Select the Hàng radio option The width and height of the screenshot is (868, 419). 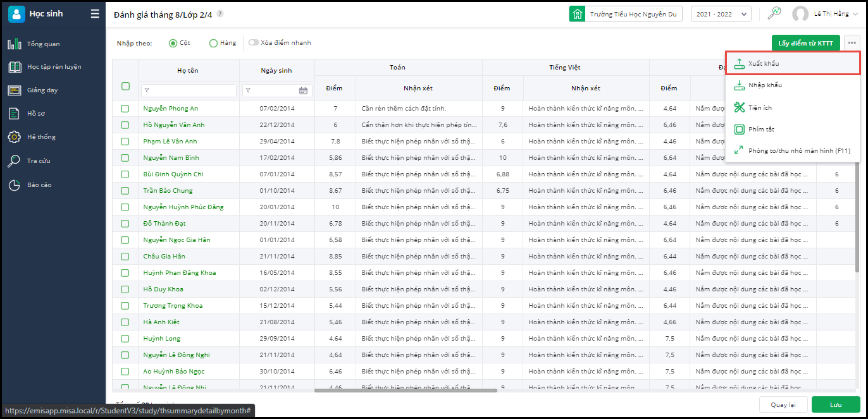[214, 43]
